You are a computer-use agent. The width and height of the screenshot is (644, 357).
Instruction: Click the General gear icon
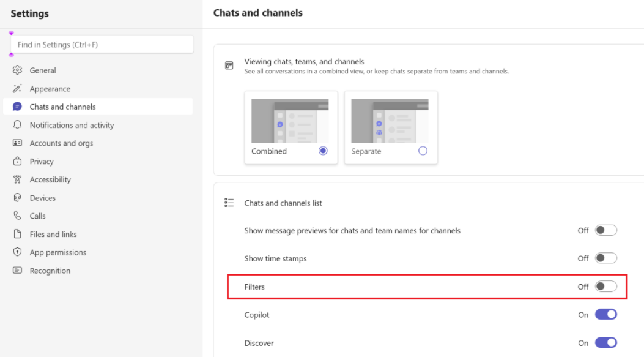[17, 70]
